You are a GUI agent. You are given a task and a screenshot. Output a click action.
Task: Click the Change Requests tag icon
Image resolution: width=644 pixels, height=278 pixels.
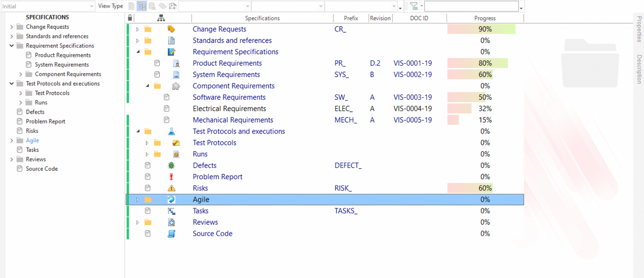(171, 29)
